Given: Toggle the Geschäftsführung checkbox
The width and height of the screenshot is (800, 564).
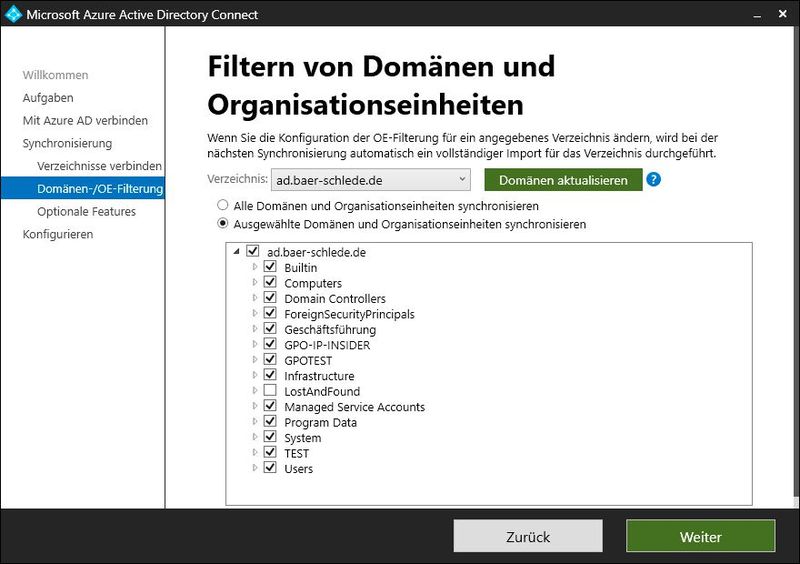Looking at the screenshot, I should click(270, 328).
